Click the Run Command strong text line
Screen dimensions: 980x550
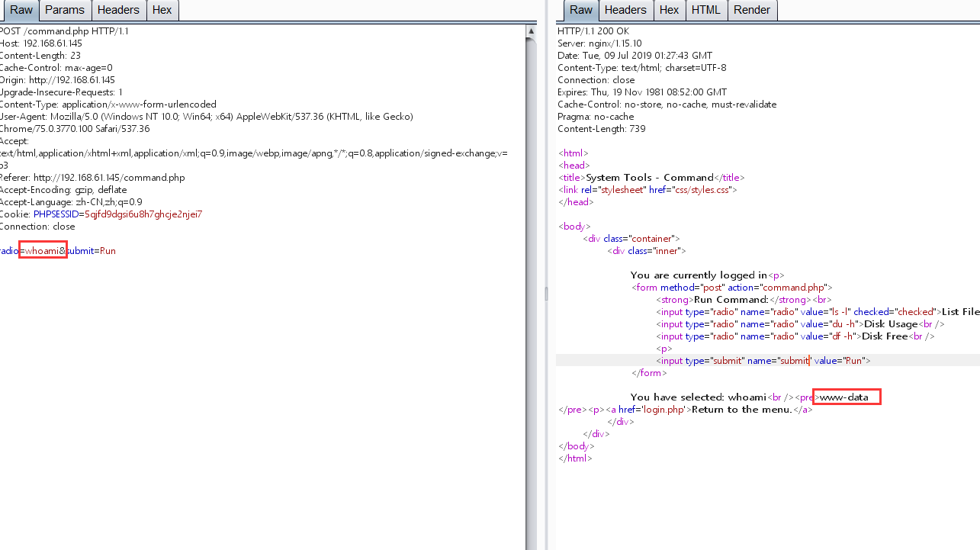(744, 300)
